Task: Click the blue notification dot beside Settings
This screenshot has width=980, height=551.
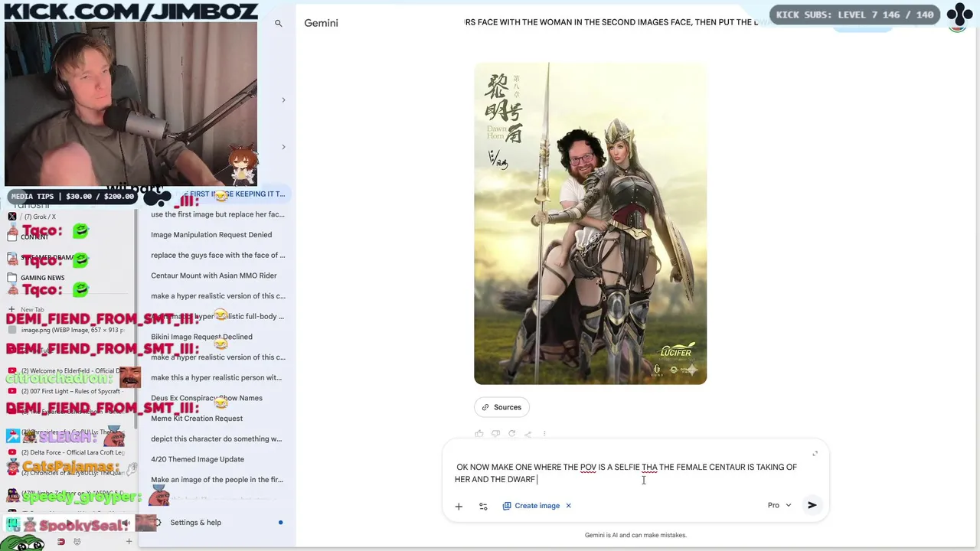Action: (280, 523)
